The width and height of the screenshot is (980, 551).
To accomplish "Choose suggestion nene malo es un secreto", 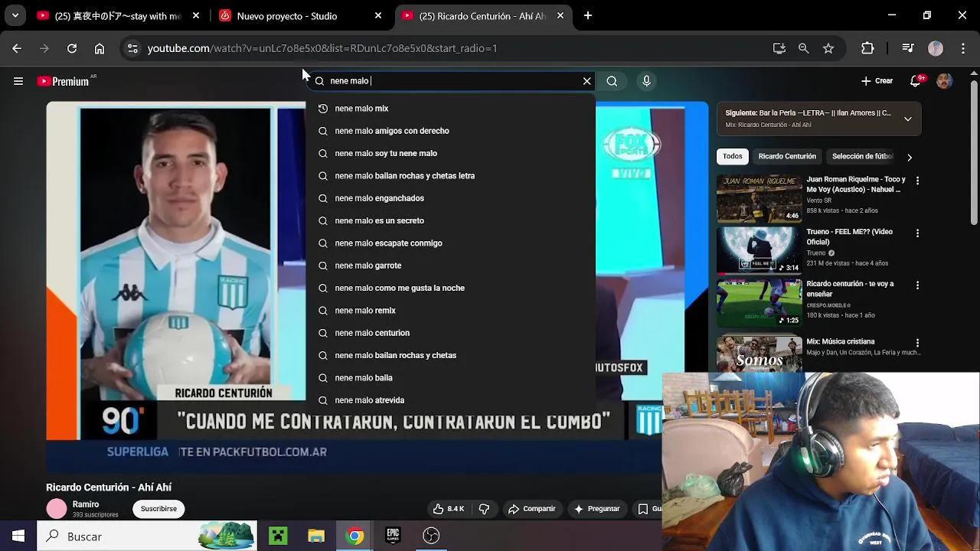I will 450,220.
